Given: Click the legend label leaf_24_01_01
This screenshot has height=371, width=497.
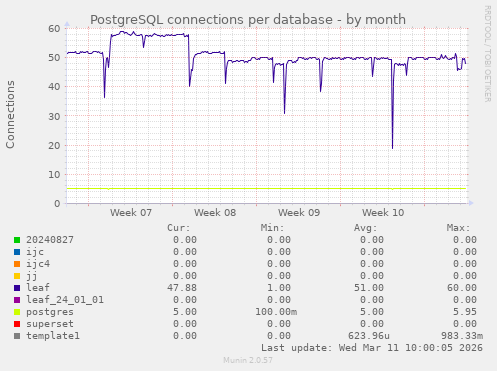Looking at the screenshot, I should click(x=65, y=300).
